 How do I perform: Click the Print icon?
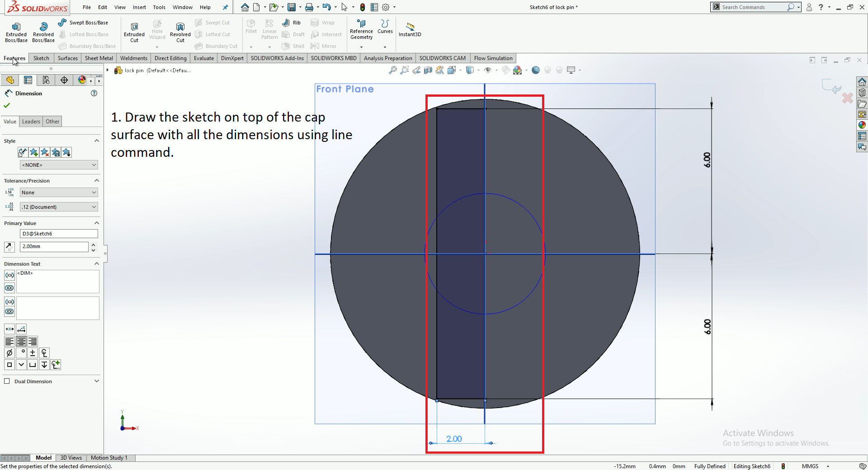tap(309, 7)
